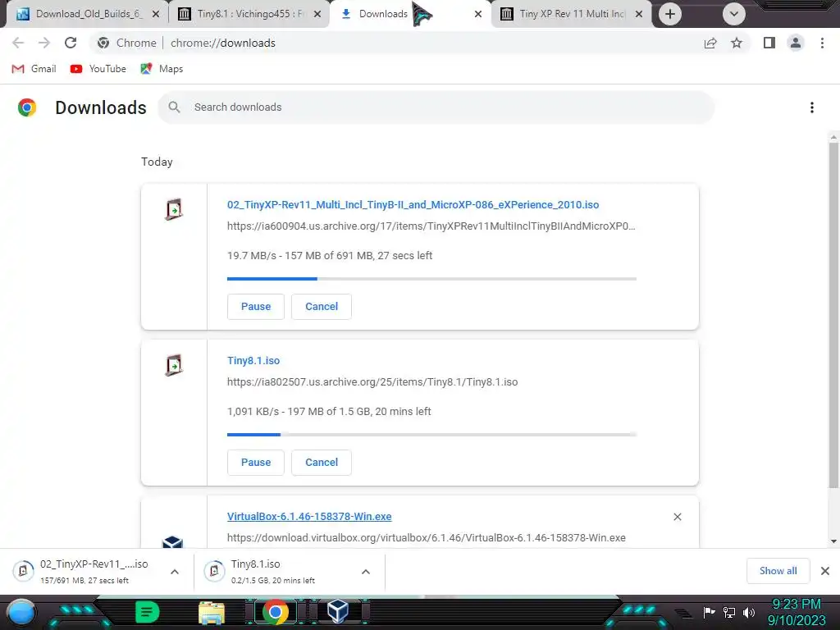
Task: Open the side panel icon
Action: [769, 43]
